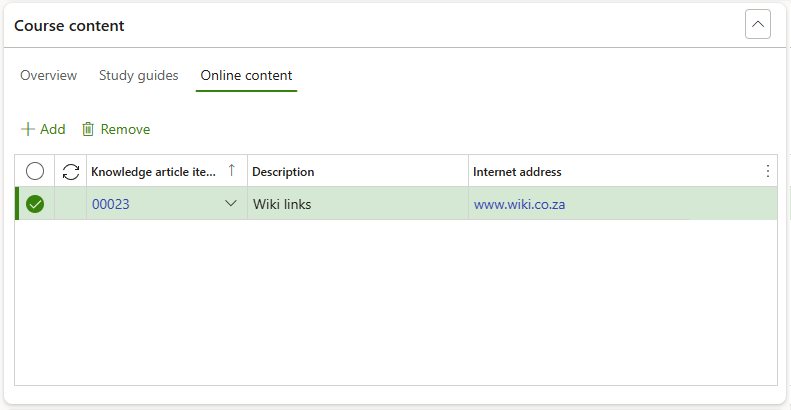Click the Course content section title
This screenshot has height=410, width=791.
69,25
